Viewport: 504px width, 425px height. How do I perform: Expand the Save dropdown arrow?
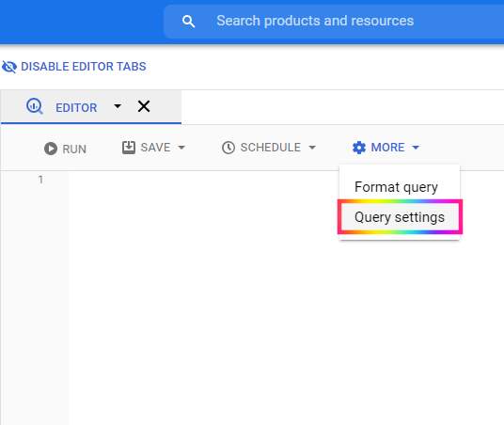[x=181, y=148]
